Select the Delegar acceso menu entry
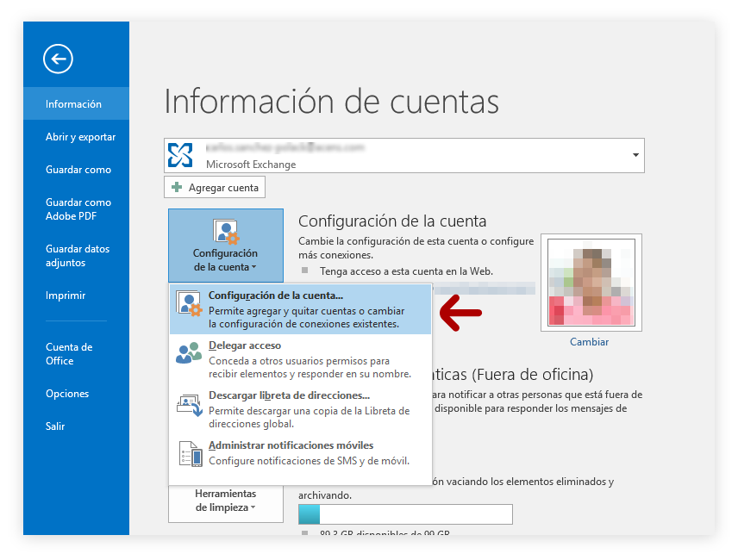The width and height of the screenshot is (738, 560). [x=300, y=359]
